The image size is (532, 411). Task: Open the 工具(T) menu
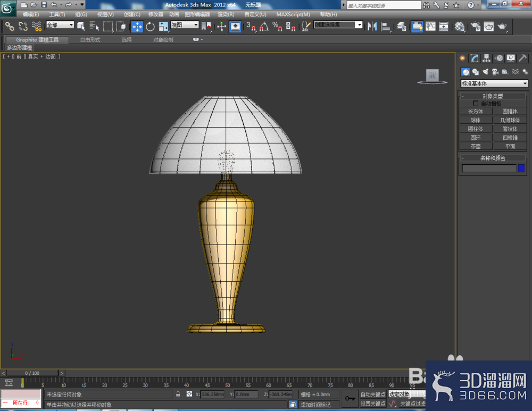point(57,14)
